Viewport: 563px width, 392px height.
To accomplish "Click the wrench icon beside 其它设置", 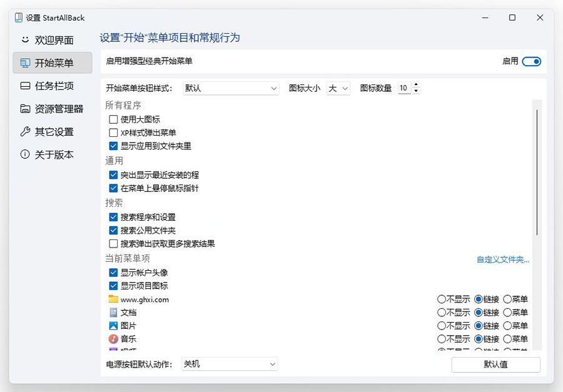I will pyautogui.click(x=25, y=131).
